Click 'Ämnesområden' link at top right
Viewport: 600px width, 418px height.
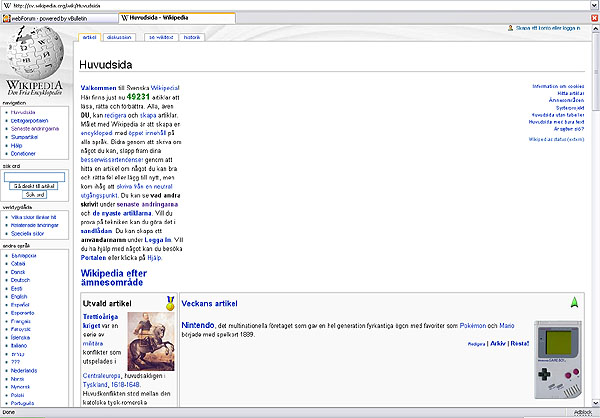click(566, 100)
